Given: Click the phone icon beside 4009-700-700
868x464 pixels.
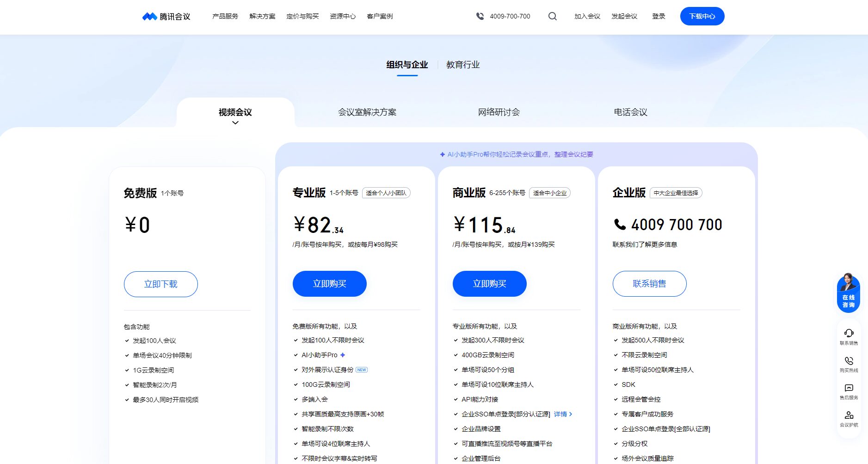Looking at the screenshot, I should click(x=480, y=16).
